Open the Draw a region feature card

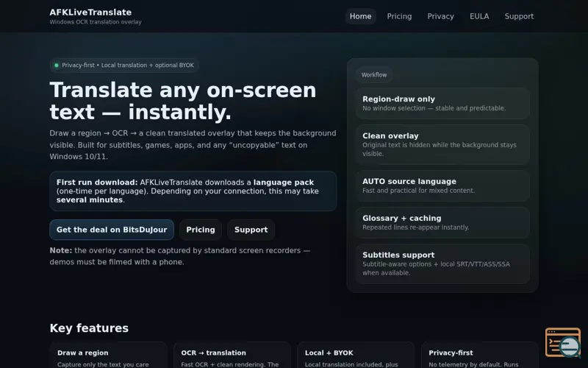108,355
